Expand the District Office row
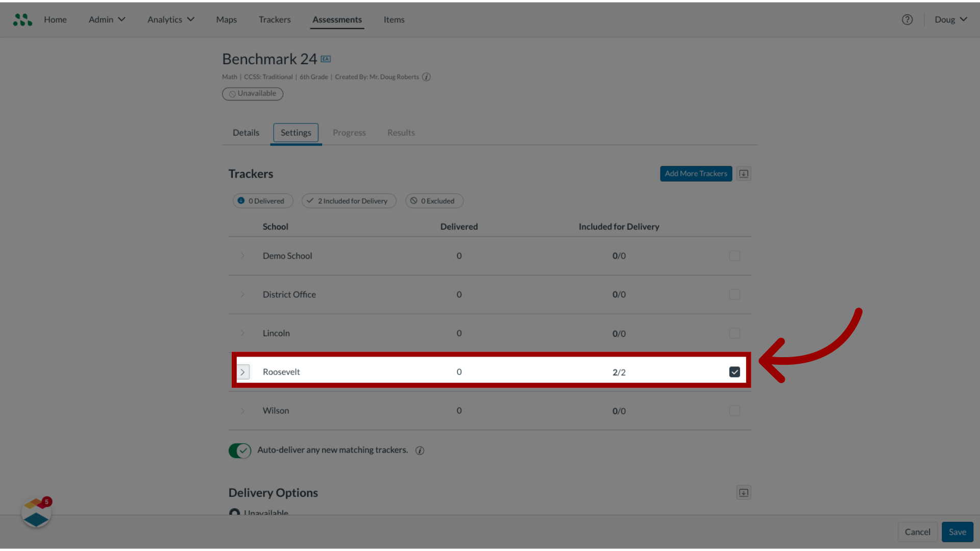 243,294
